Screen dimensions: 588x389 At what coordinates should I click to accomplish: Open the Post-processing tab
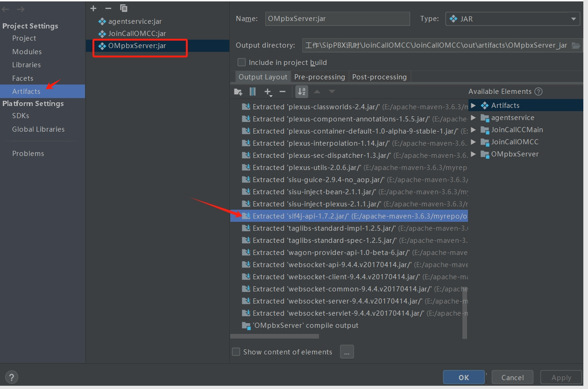pyautogui.click(x=379, y=77)
